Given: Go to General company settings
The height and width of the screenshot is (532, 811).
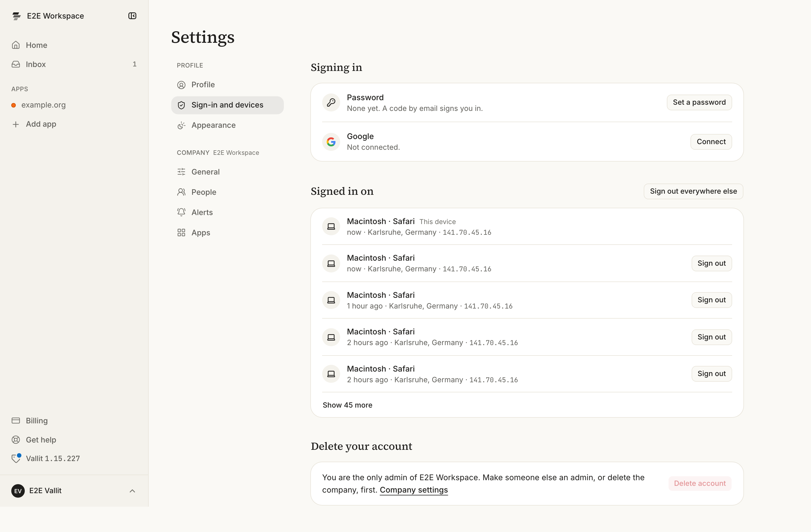Looking at the screenshot, I should pyautogui.click(x=227, y=172).
